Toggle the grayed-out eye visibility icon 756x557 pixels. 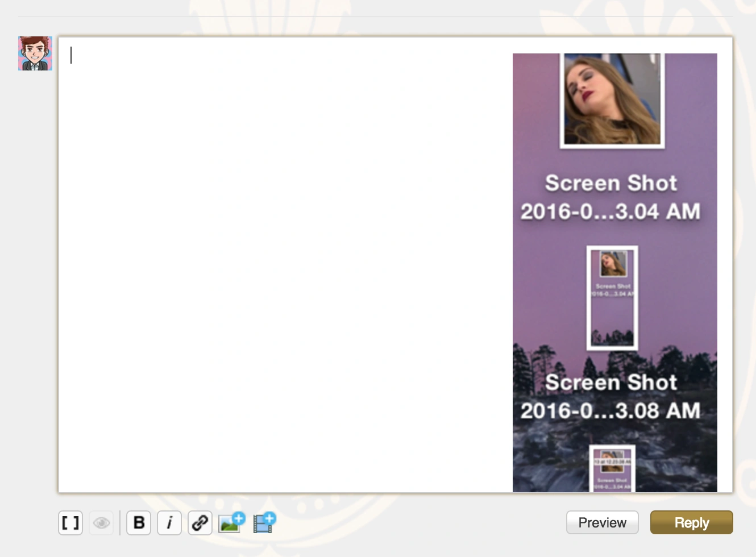102,523
